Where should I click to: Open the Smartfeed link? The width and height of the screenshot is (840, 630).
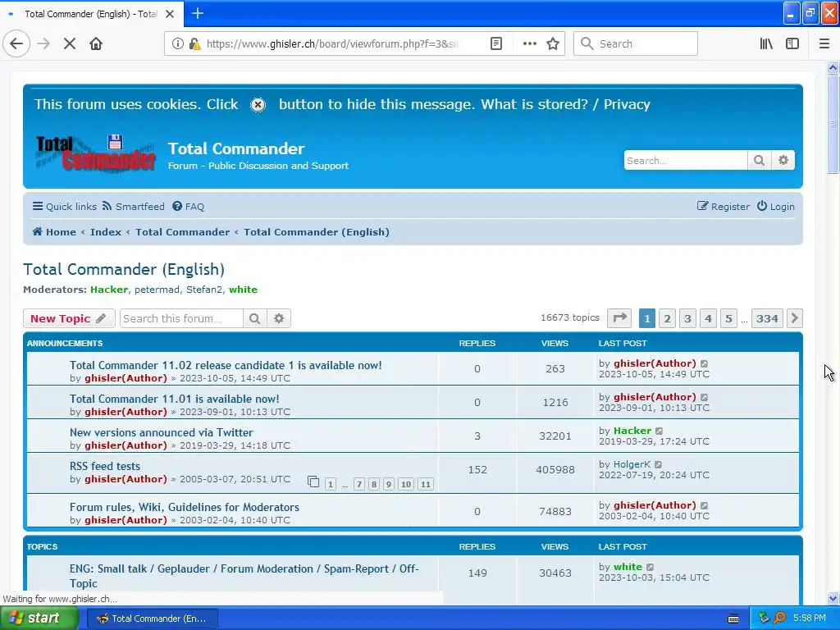click(134, 207)
